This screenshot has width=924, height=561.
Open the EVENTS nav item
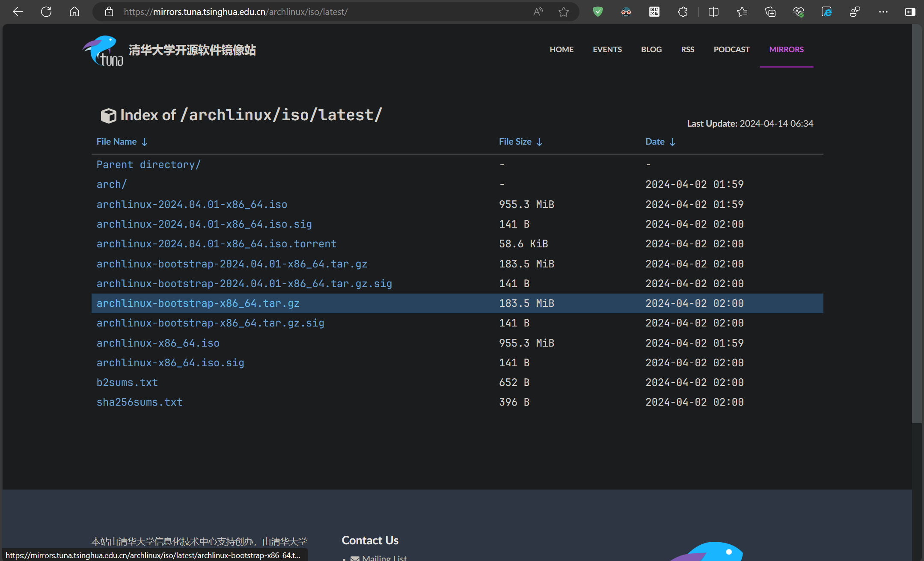607,50
